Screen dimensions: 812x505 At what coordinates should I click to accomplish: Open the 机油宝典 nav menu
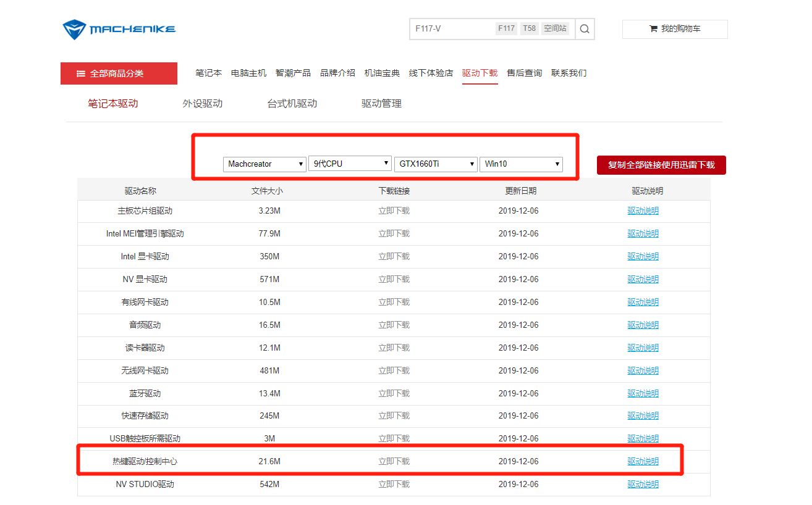[382, 73]
